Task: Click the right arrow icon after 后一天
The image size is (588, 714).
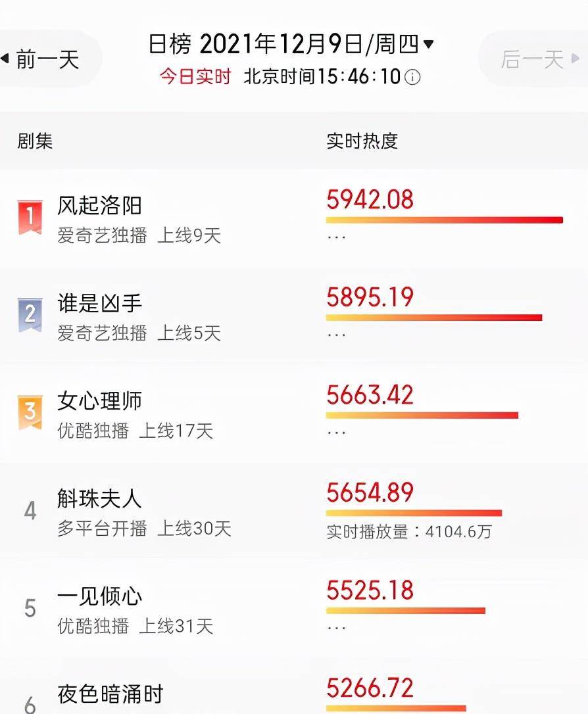Action: [576, 60]
